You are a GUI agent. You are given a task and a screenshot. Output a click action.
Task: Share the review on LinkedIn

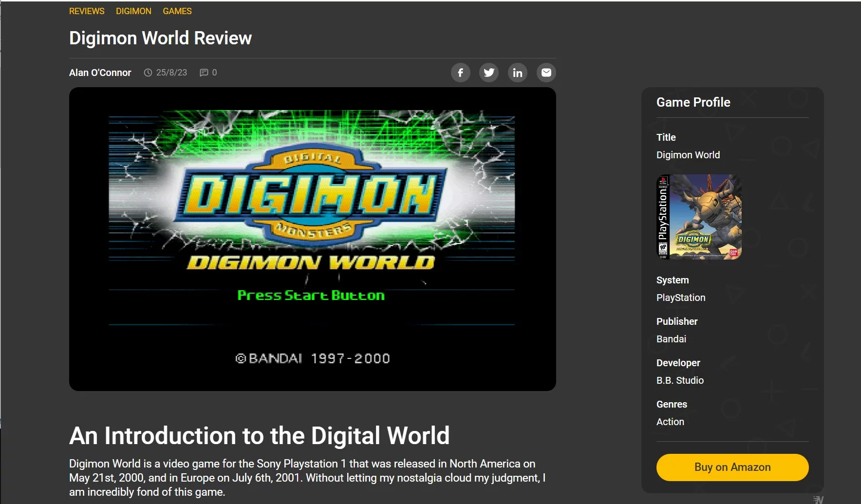518,73
